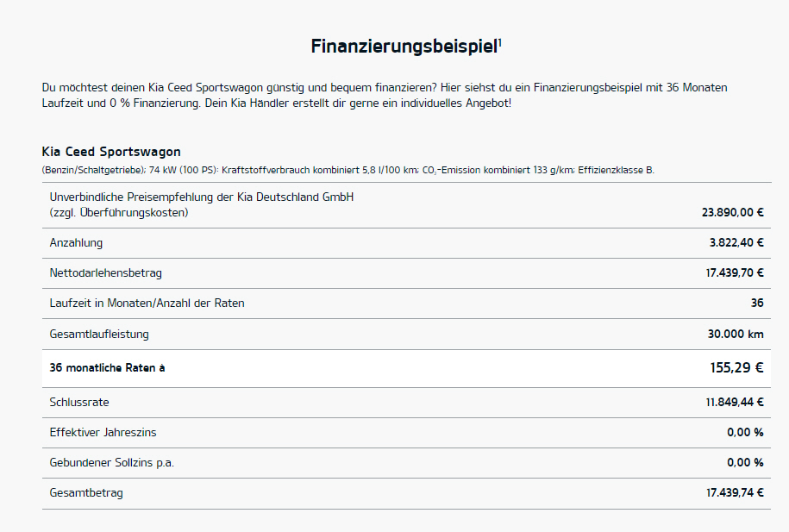Click the 23.890,00 € price value
The width and height of the screenshot is (789, 532).
(x=733, y=212)
